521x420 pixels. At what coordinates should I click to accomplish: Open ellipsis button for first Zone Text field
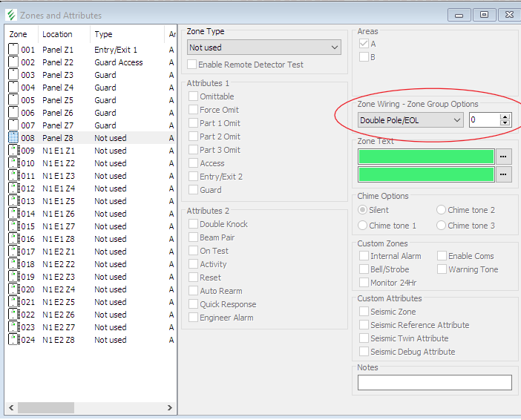[x=504, y=157]
